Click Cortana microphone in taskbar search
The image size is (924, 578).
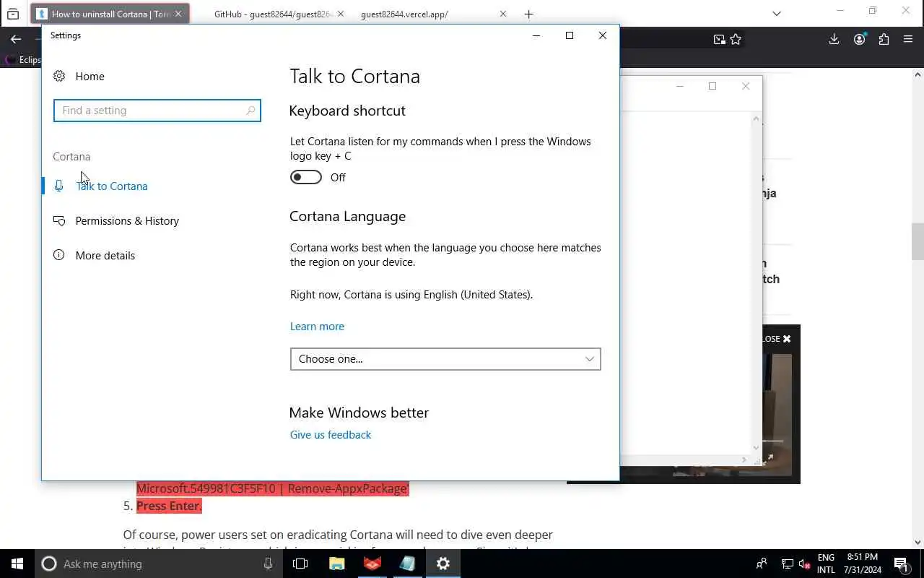pos(268,564)
